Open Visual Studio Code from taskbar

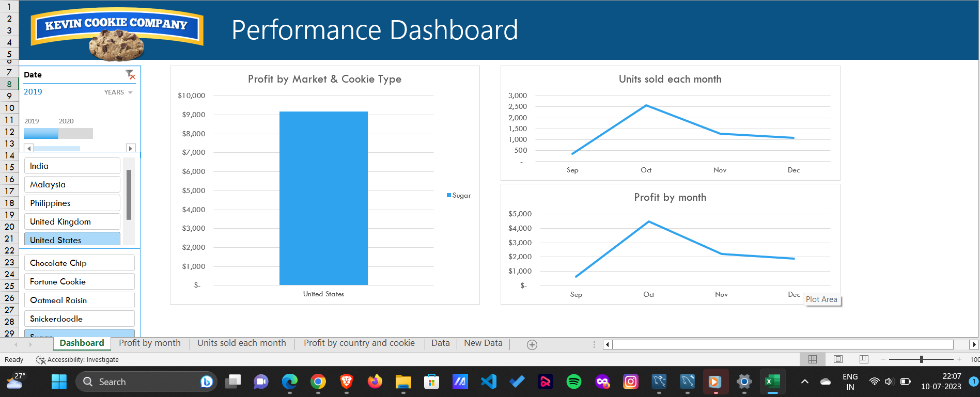pyautogui.click(x=488, y=382)
